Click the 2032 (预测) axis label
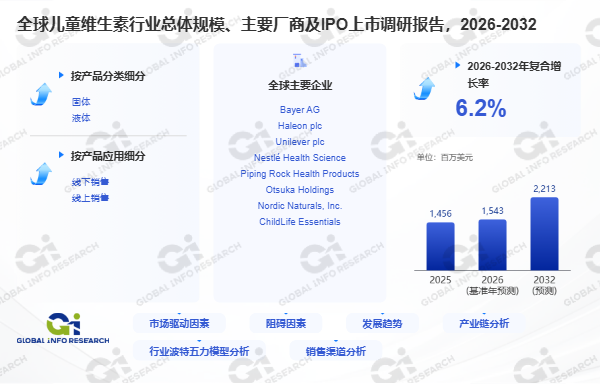The image size is (600, 384). click(544, 285)
